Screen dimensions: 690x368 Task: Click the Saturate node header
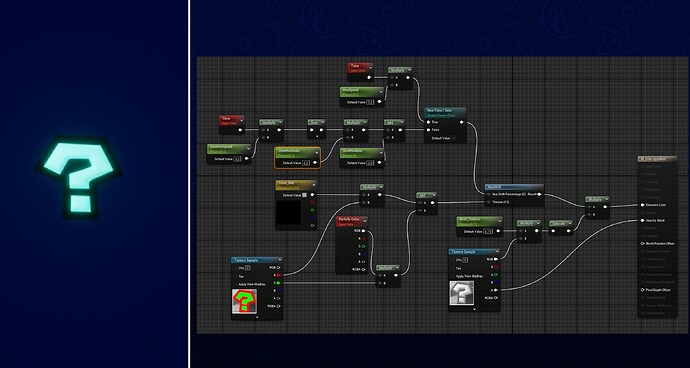pos(561,224)
